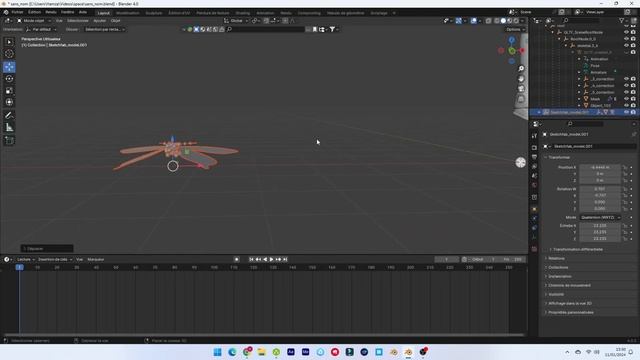Open Windows Start menu on taskbar
This screenshot has width=640, height=360.
[x=218, y=352]
